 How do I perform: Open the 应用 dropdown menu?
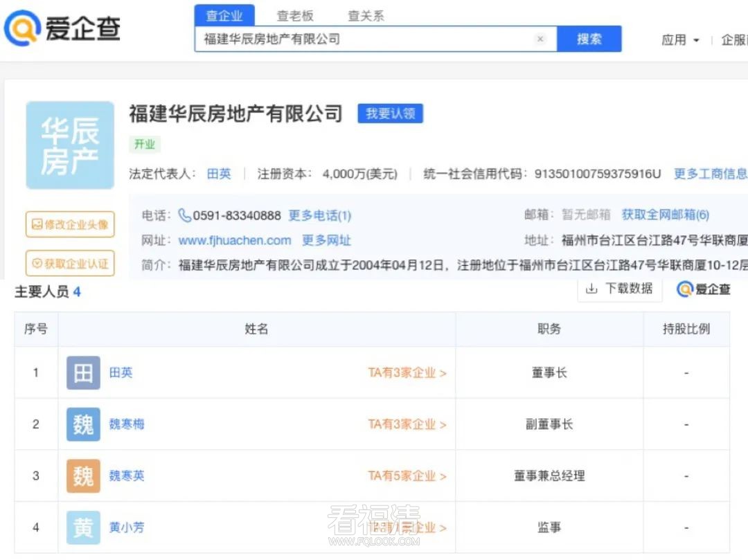(x=680, y=40)
